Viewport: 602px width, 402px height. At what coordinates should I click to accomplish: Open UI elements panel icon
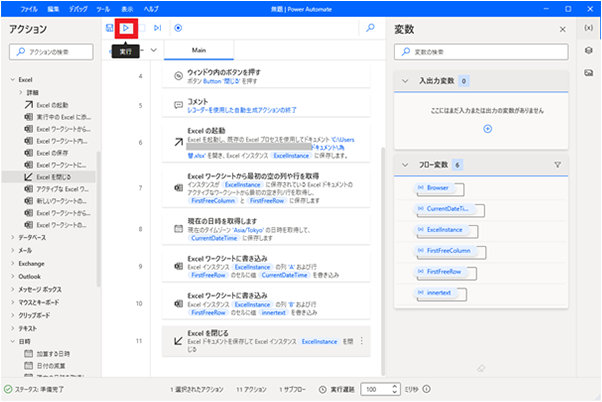coord(588,50)
